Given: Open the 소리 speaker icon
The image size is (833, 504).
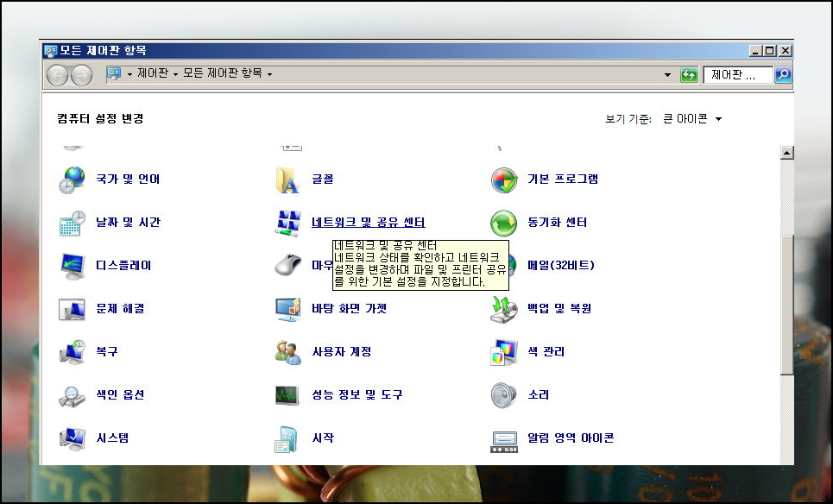Looking at the screenshot, I should coord(503,395).
